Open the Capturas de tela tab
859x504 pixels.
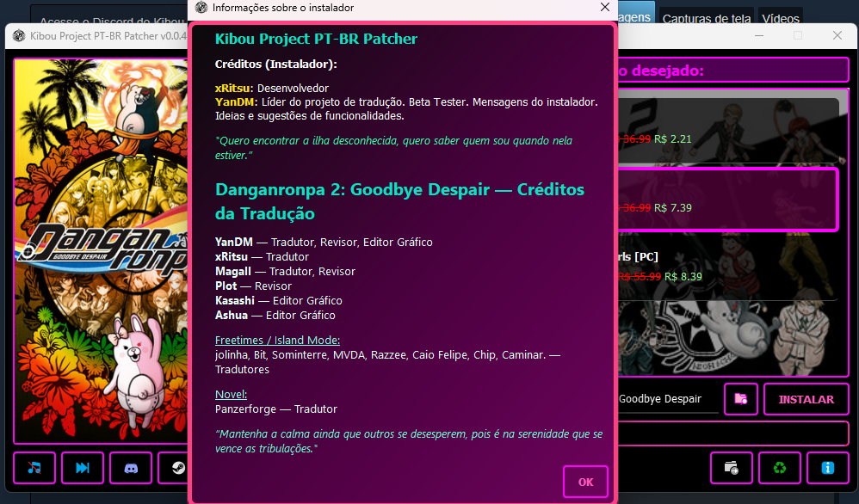[706, 18]
